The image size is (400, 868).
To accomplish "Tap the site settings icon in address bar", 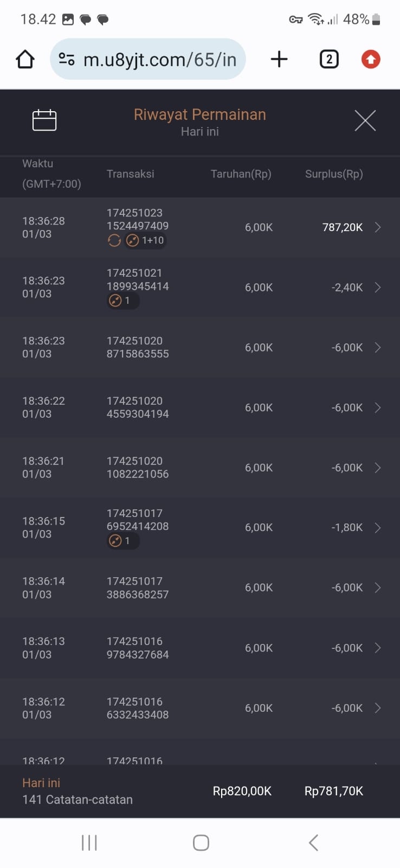I will 66,59.
